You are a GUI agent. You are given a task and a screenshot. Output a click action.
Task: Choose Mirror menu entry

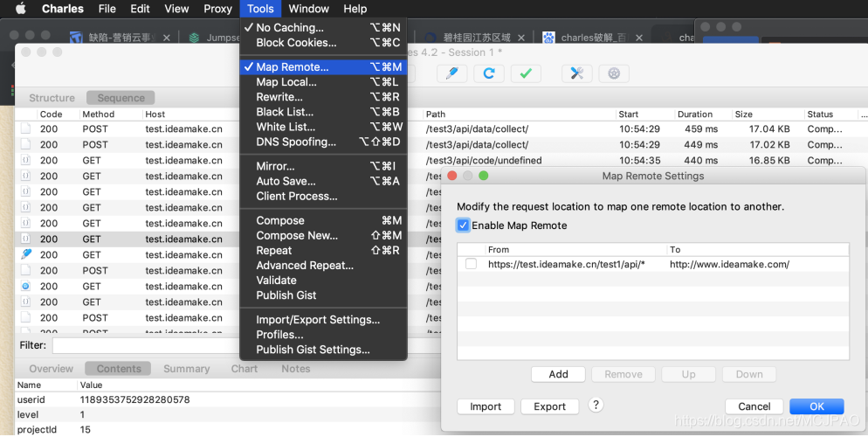point(323,165)
